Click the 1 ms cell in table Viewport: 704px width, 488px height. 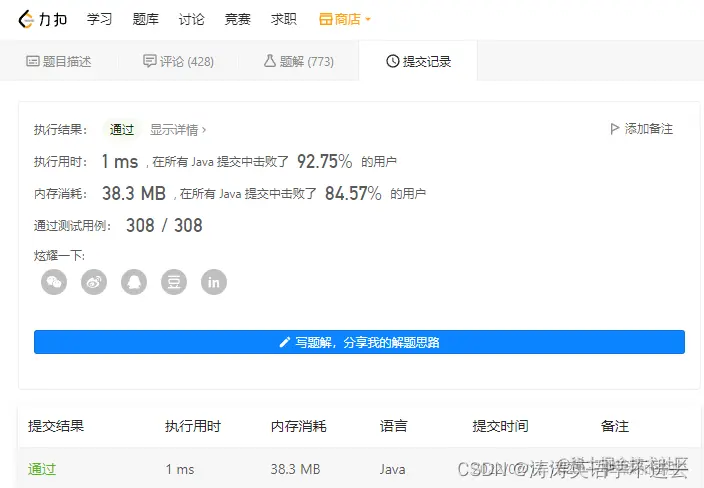coord(180,469)
